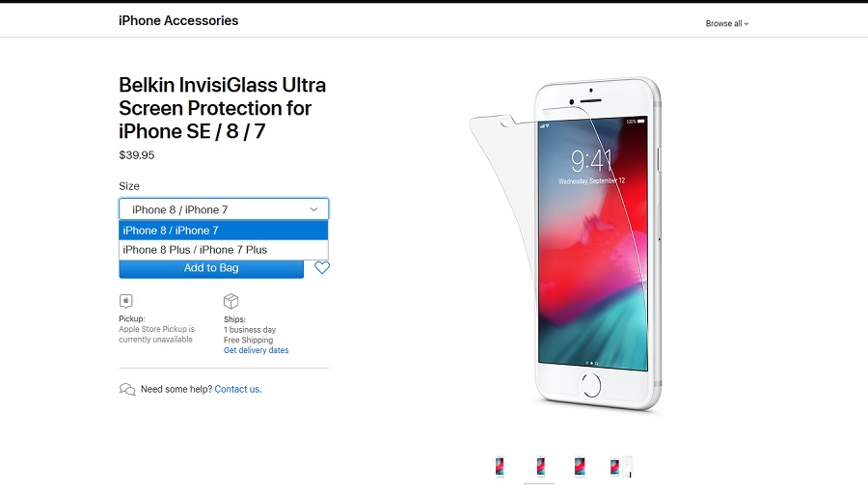Viewport: 868px width, 494px height.
Task: Show the third product thumbnail image
Action: [579, 466]
